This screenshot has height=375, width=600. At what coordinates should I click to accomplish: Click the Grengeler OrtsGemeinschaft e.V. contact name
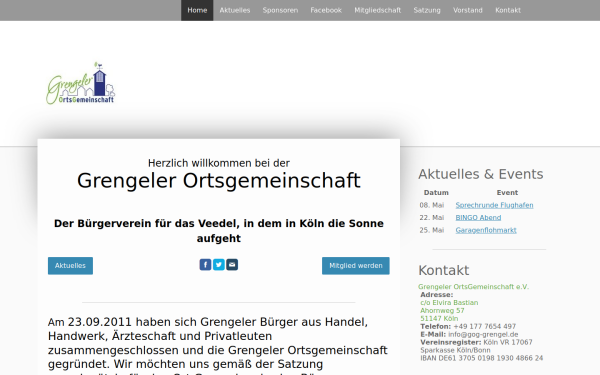[x=473, y=287]
